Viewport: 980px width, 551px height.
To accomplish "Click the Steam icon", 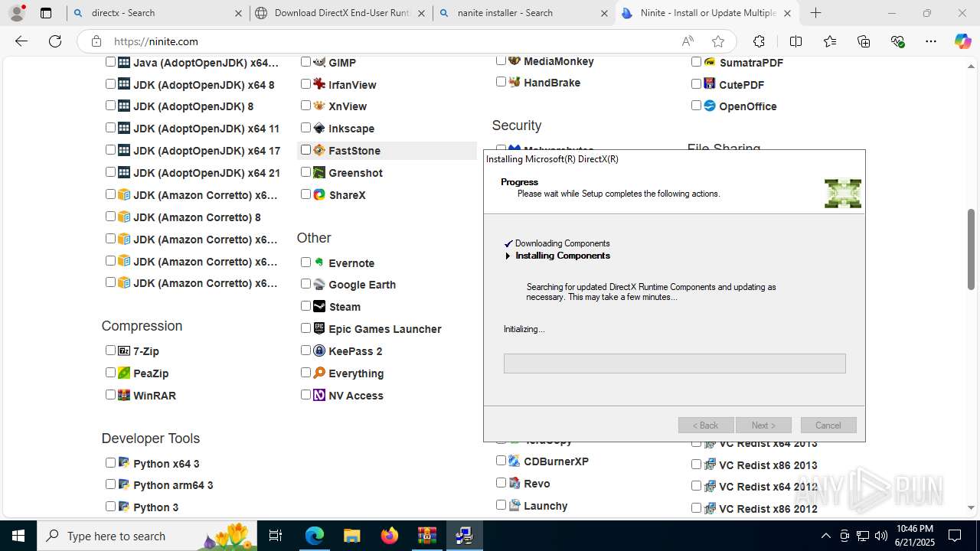I will (x=319, y=306).
